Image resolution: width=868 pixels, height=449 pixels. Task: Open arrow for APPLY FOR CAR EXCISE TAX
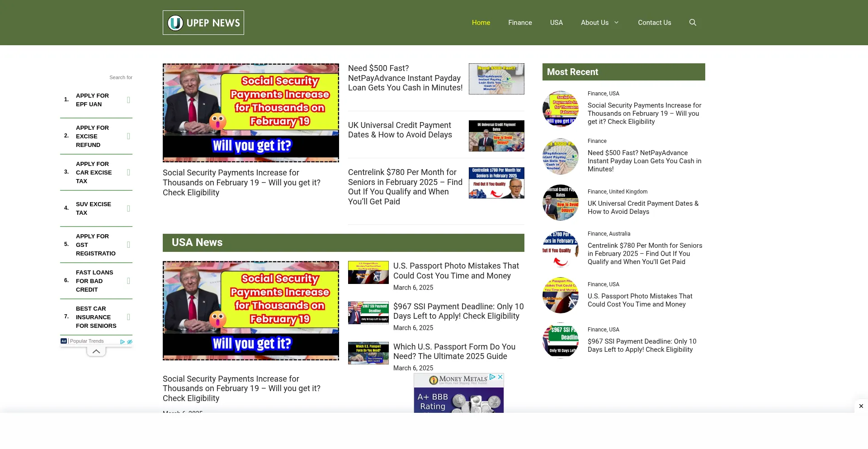(x=128, y=172)
